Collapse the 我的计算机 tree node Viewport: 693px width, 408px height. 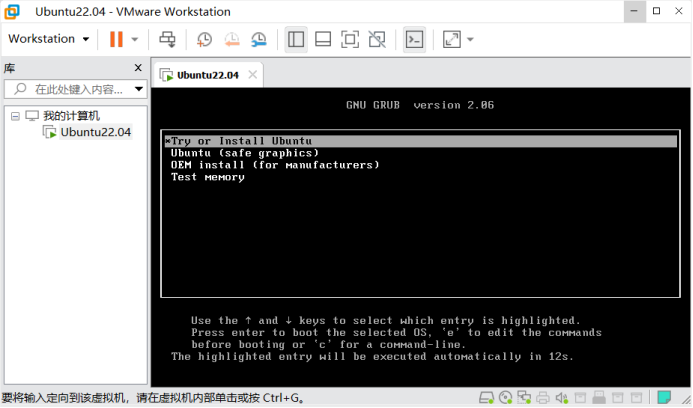(15, 116)
